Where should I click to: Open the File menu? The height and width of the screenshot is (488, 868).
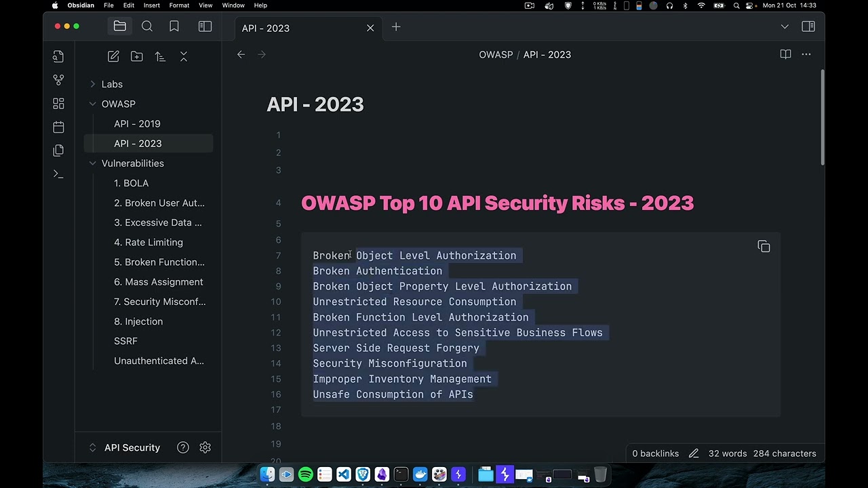(108, 5)
